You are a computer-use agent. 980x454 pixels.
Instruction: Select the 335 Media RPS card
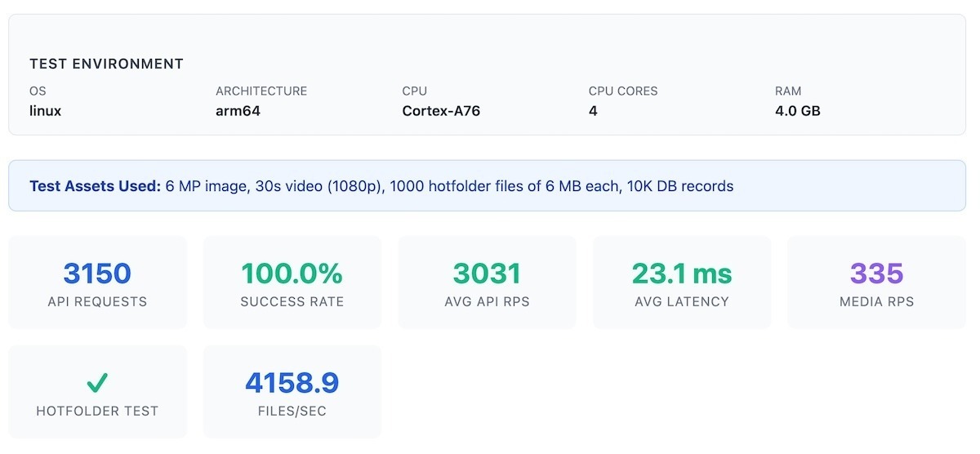[x=876, y=283]
